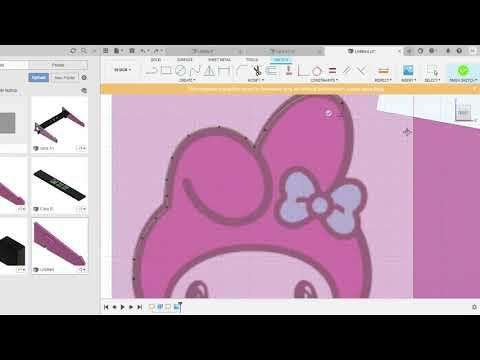Viewport: 480px width, 360px height.
Task: Select the Rectangle sketch tool
Action: [x=166, y=70]
